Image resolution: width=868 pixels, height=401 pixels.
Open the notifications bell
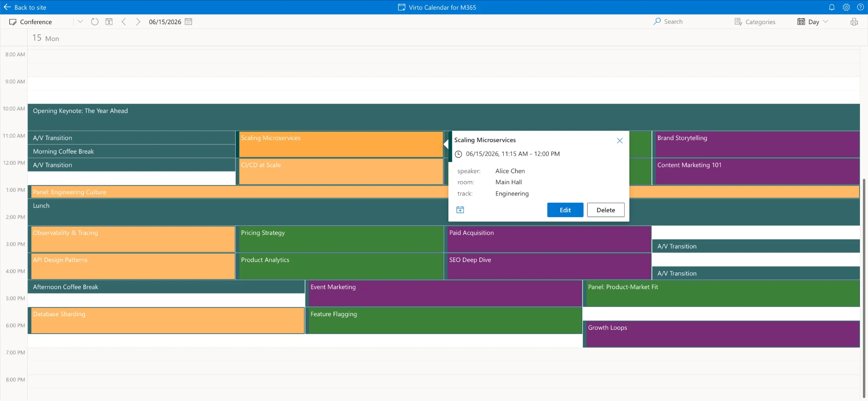point(832,7)
